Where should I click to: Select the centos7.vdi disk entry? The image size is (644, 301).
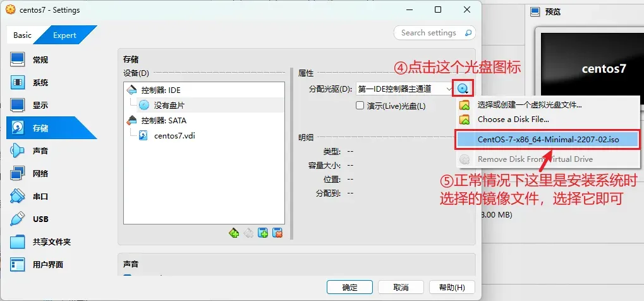pos(174,135)
